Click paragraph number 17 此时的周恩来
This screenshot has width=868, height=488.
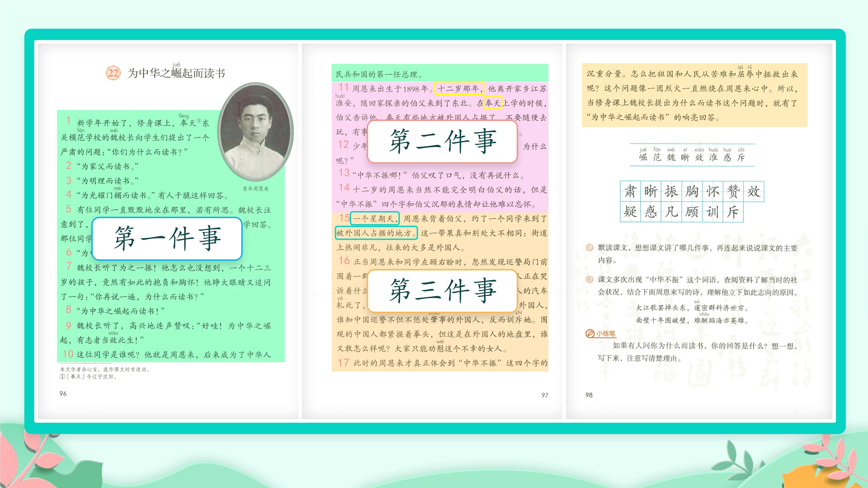point(343,362)
